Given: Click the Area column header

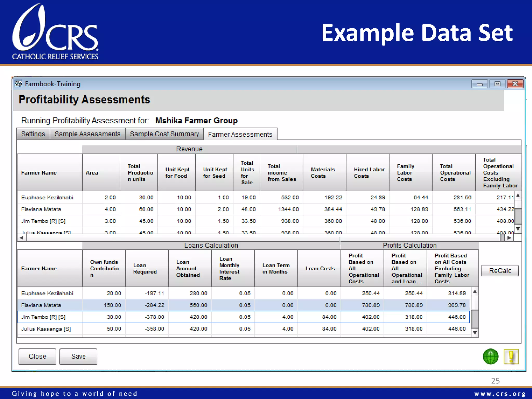Looking at the screenshot, I should (101, 172).
